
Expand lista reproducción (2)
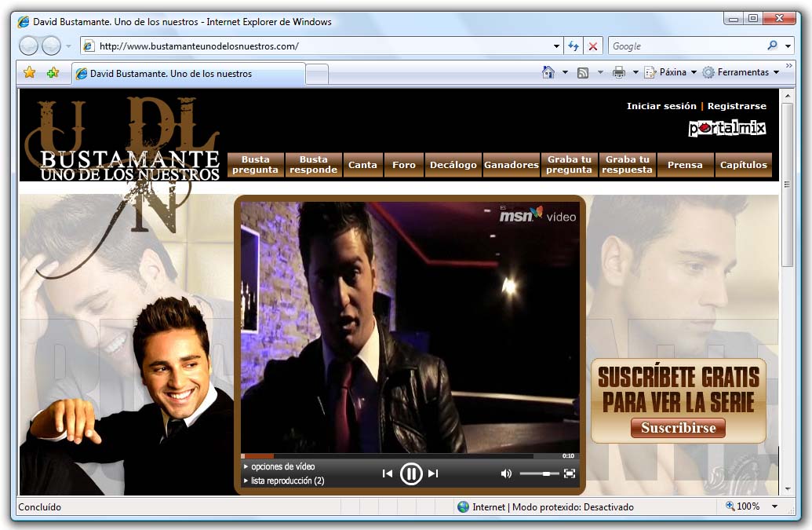pos(284,481)
